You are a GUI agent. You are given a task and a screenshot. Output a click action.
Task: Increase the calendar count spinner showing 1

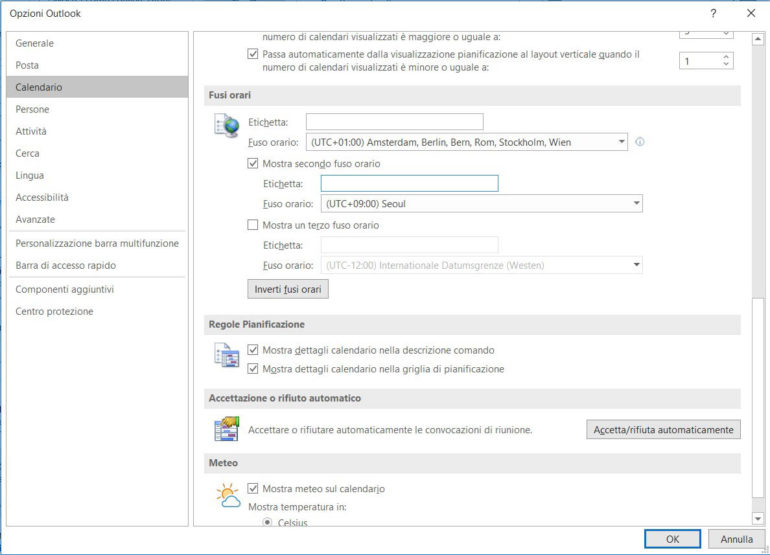coord(726,57)
